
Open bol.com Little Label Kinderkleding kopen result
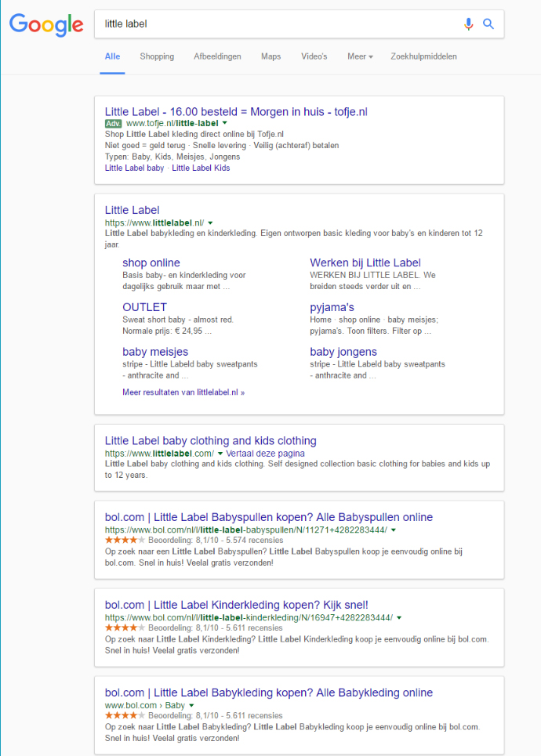tap(237, 605)
